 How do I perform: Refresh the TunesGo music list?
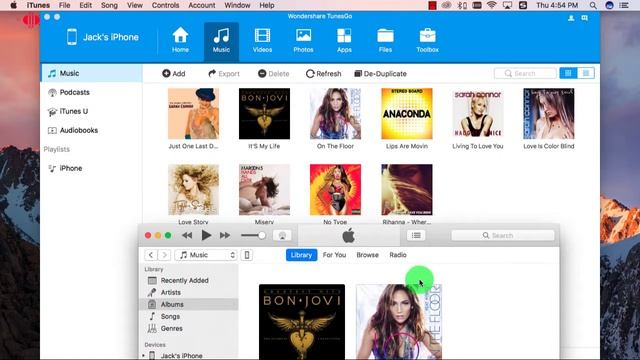click(x=323, y=73)
